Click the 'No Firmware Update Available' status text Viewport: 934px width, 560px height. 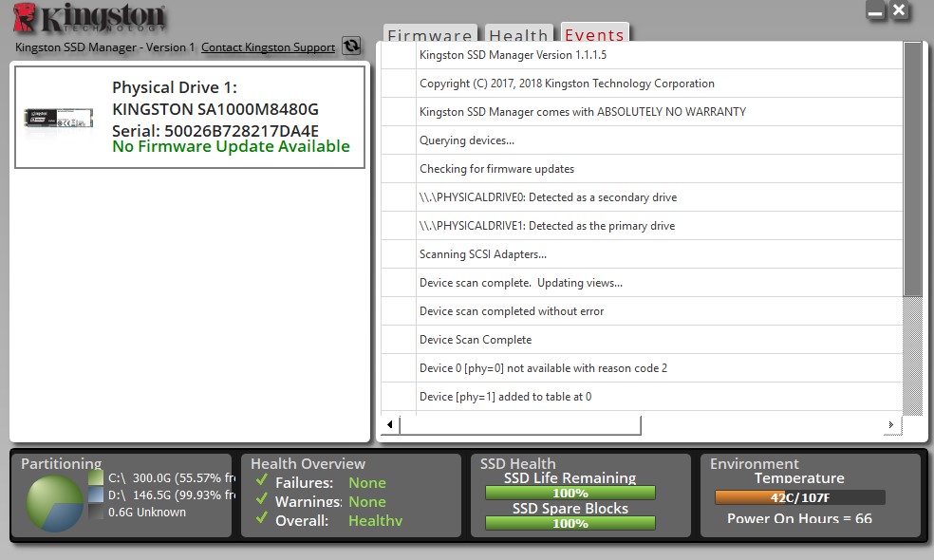pos(231,146)
